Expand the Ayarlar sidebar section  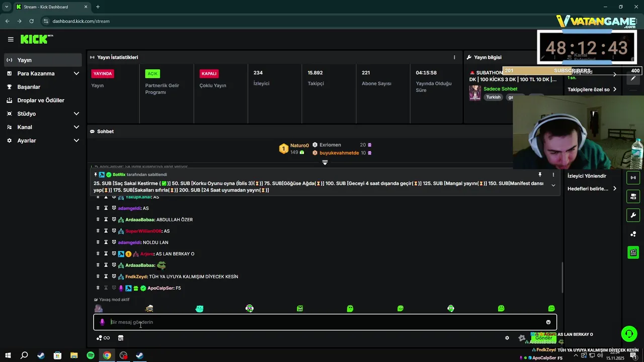(x=76, y=141)
